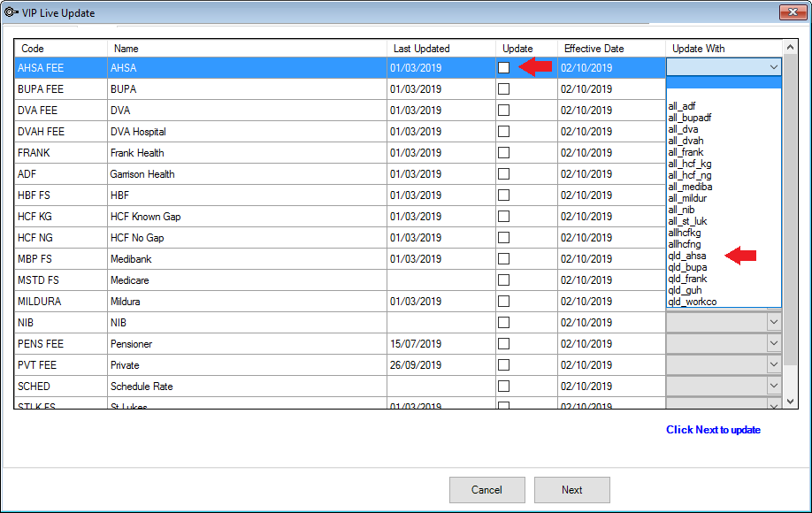Viewport: 812px width, 513px height.
Task: Choose all_bupadf in the dropdown list
Action: (x=724, y=118)
